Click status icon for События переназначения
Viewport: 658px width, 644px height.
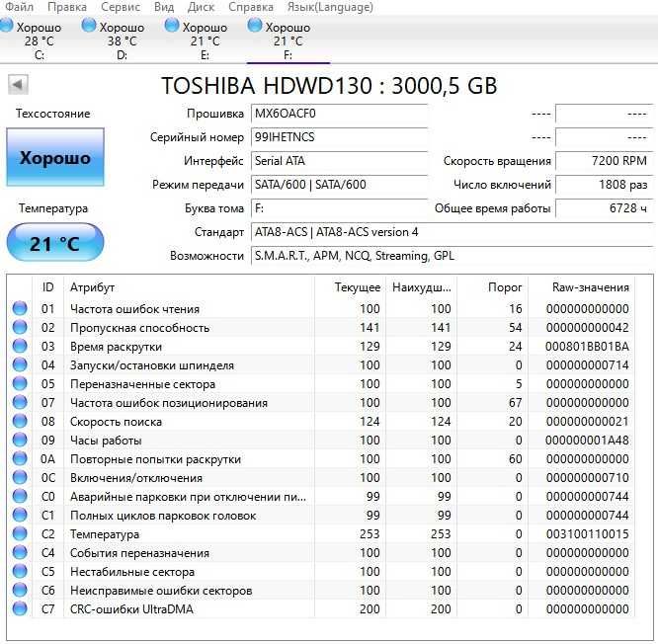click(20, 552)
